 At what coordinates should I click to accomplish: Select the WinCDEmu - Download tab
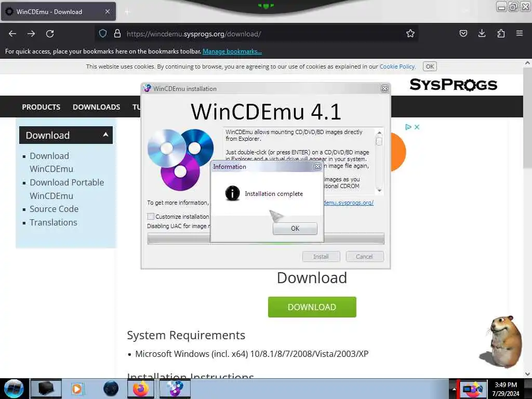click(58, 11)
